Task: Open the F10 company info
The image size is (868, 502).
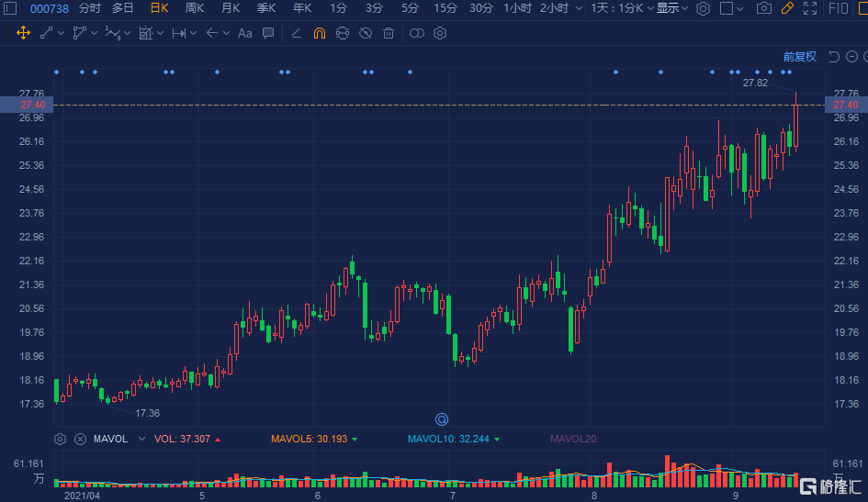Action: pos(838,8)
